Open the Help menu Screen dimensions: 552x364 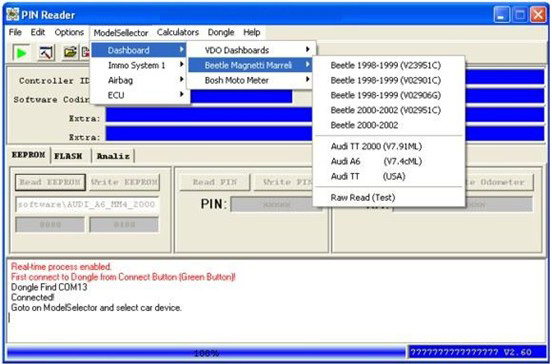[252, 32]
